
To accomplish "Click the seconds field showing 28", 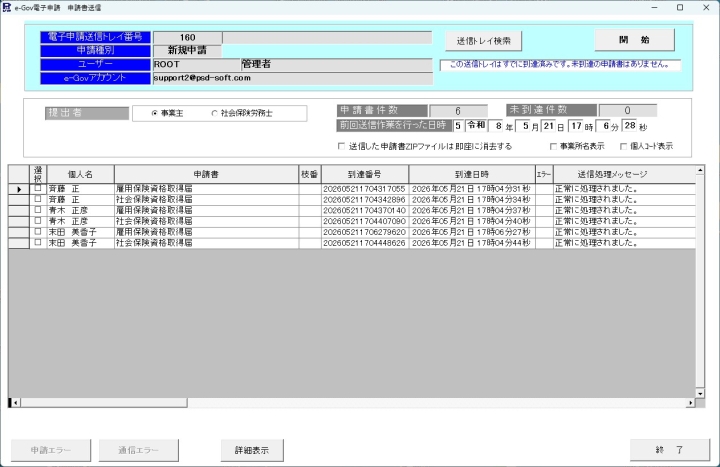I will 630,125.
